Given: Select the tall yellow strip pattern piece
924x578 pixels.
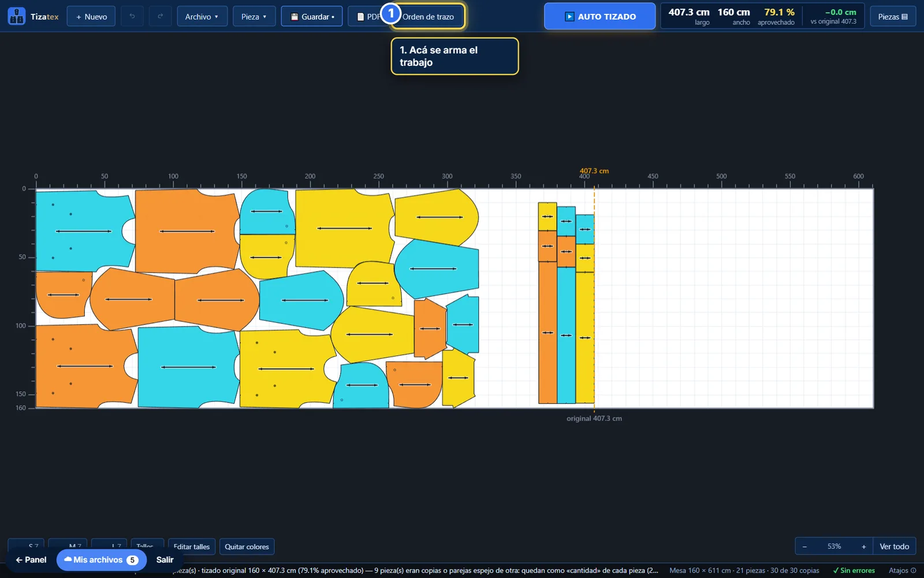Looking at the screenshot, I should click(x=585, y=338).
